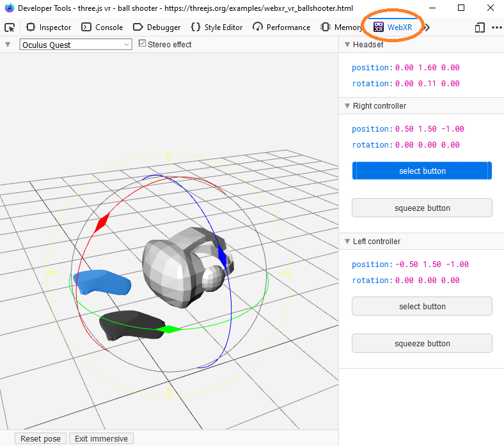This screenshot has height=446, width=504.
Task: Click Left controller position values
Action: pyautogui.click(x=432, y=265)
